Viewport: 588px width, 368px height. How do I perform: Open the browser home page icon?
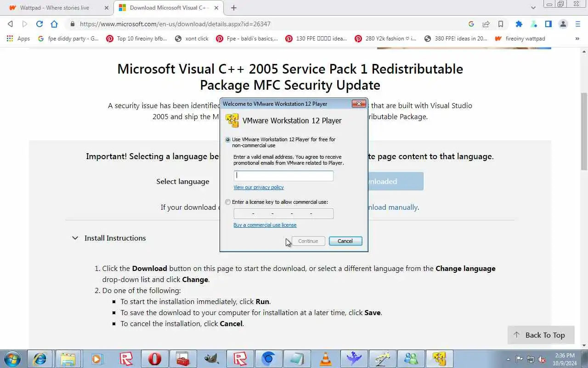coord(54,24)
